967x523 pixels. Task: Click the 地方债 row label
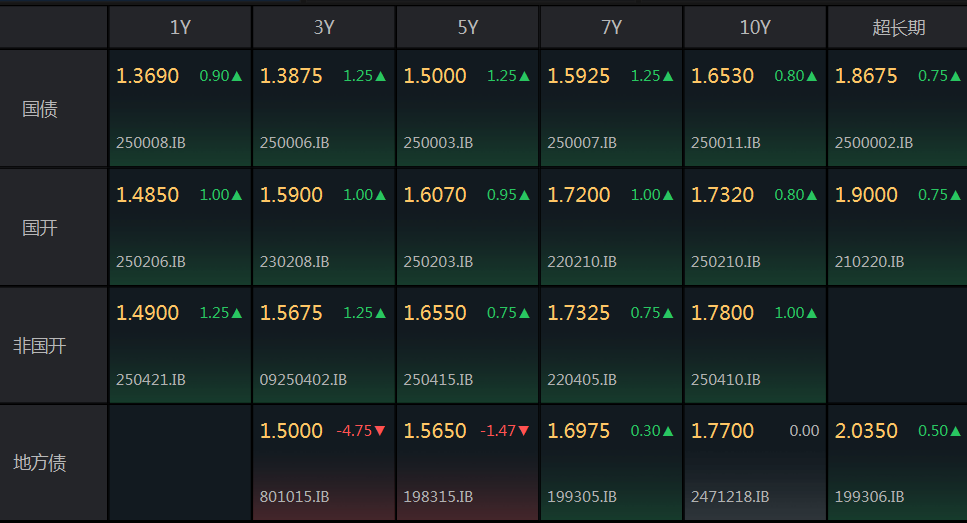coord(40,463)
